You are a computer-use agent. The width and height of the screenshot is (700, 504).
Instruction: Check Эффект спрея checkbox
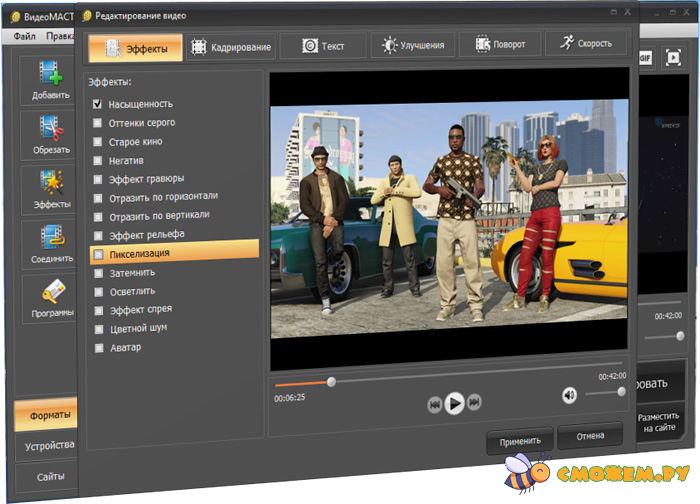[99, 311]
